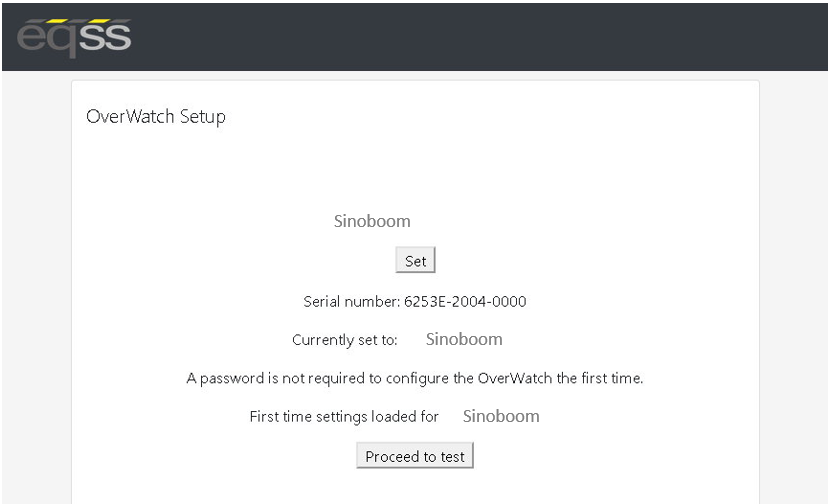Click the First time settings loaded for label
The height and width of the screenshot is (504, 831).
pyautogui.click(x=344, y=417)
